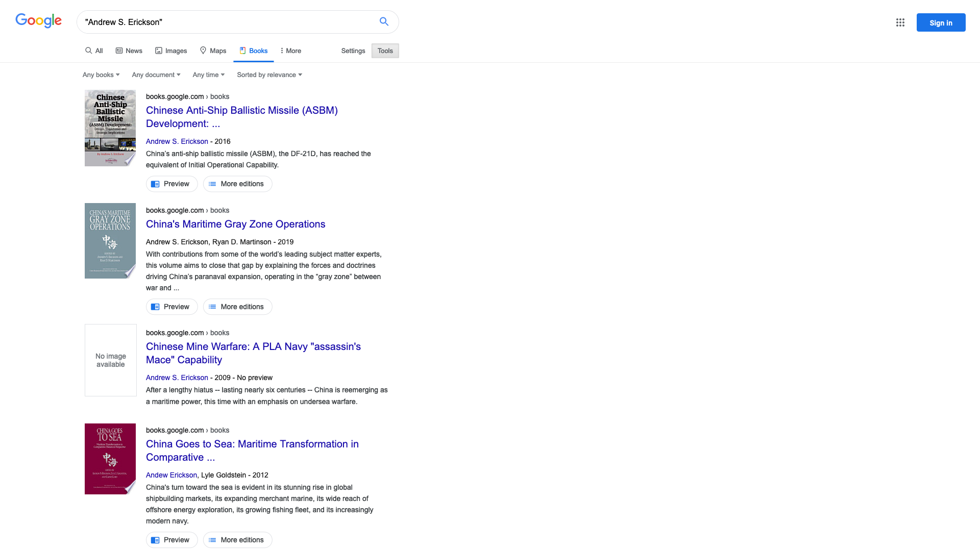Open the China Goes to Sea title link
980x551 pixels.
(x=252, y=450)
